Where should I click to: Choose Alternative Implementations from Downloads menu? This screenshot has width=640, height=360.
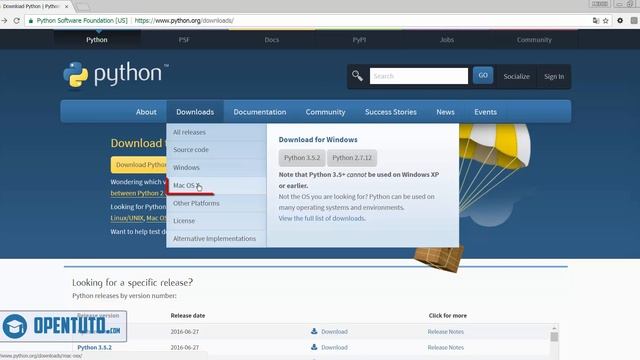[x=216, y=238]
